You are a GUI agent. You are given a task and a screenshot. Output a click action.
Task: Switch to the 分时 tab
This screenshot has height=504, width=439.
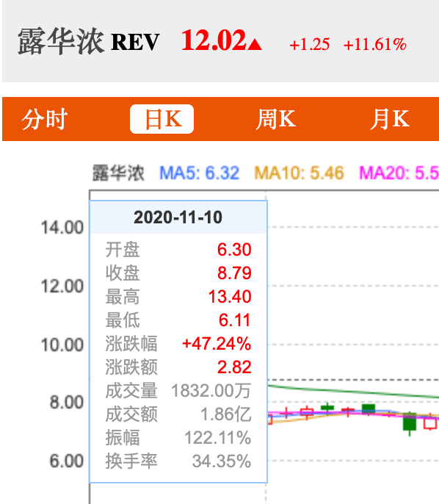(x=44, y=119)
